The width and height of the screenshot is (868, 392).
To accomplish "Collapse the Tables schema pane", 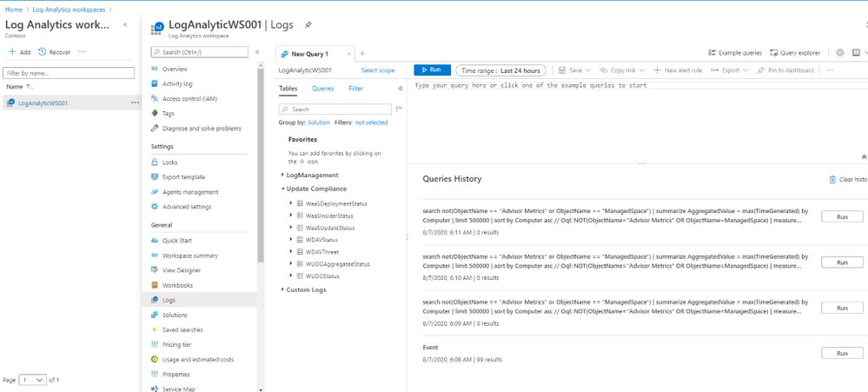I will 401,89.
